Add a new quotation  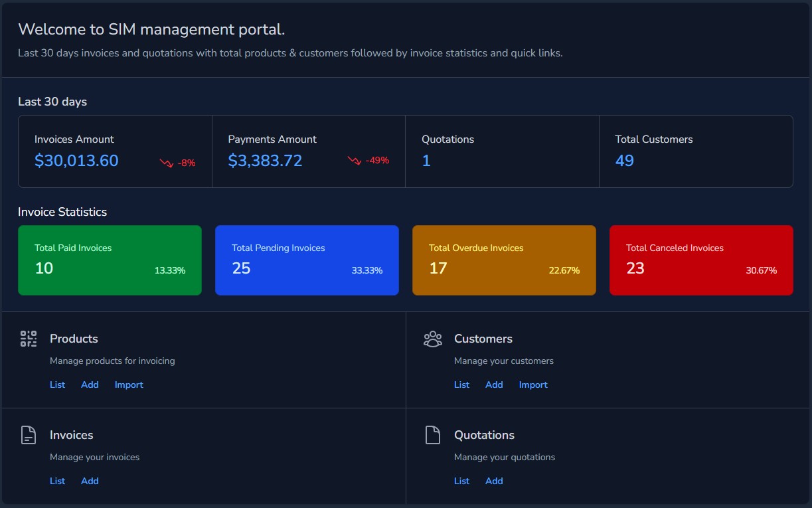pyautogui.click(x=494, y=481)
